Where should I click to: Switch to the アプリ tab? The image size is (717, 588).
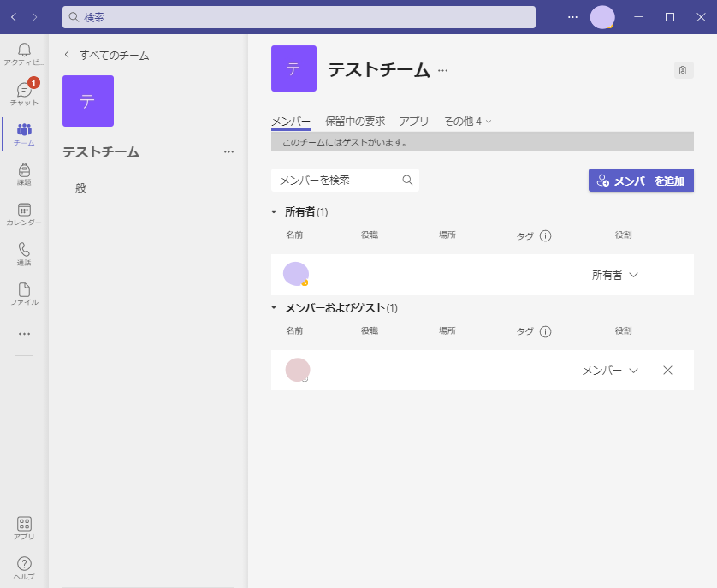pos(414,122)
